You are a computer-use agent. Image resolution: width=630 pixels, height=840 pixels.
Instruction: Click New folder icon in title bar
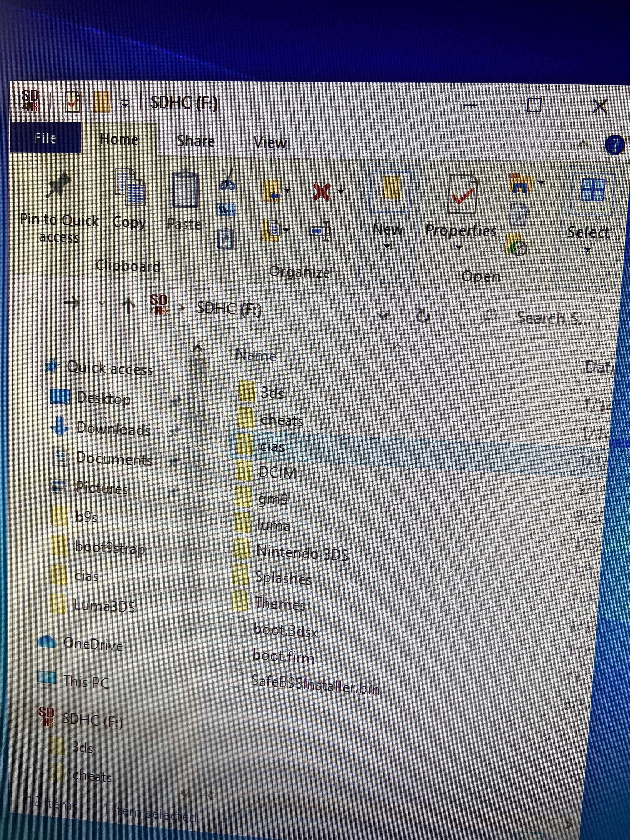(x=101, y=102)
